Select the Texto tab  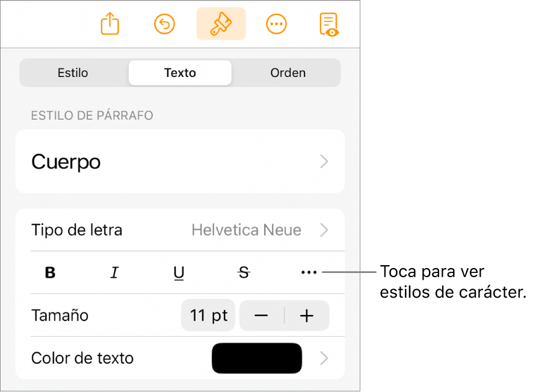180,73
